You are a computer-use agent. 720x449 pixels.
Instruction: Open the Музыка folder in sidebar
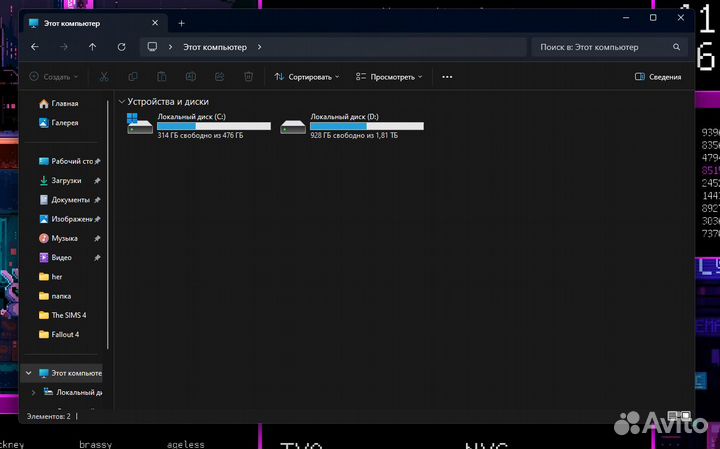pyautogui.click(x=64, y=238)
